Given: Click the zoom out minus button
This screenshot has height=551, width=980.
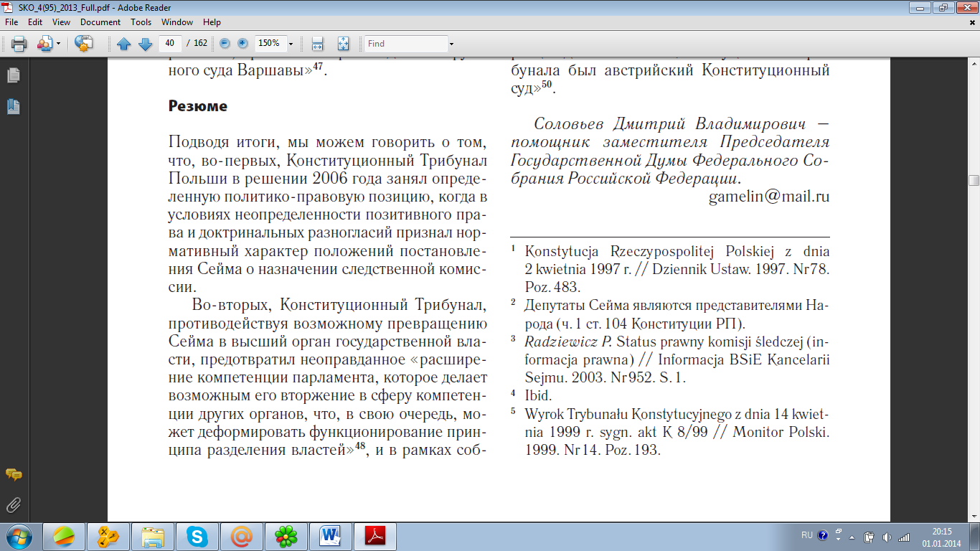Looking at the screenshot, I should 225,43.
